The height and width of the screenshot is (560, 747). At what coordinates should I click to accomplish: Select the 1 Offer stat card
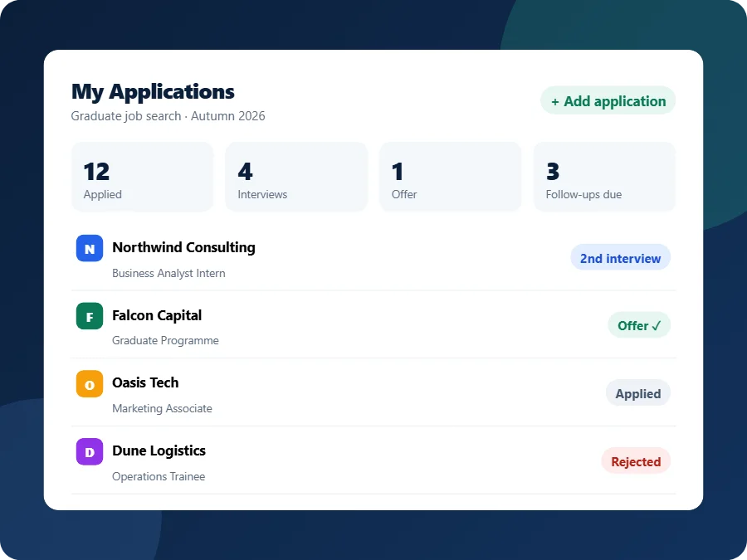[x=450, y=177]
